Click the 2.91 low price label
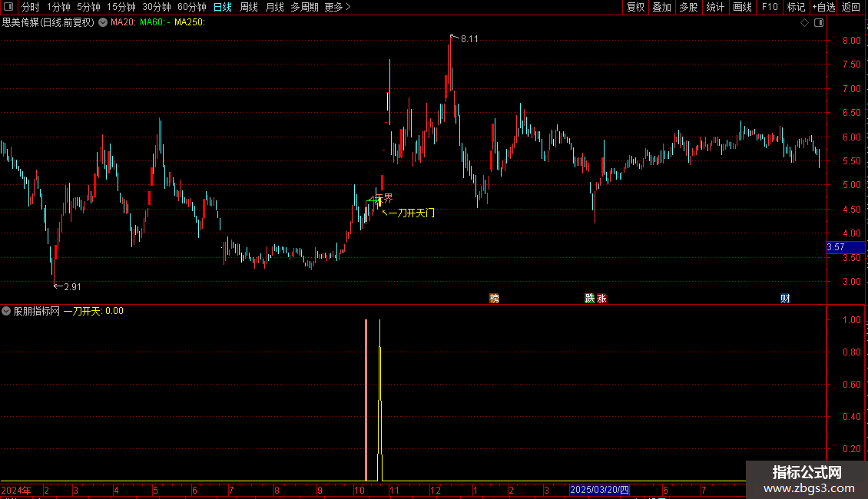 click(72, 286)
